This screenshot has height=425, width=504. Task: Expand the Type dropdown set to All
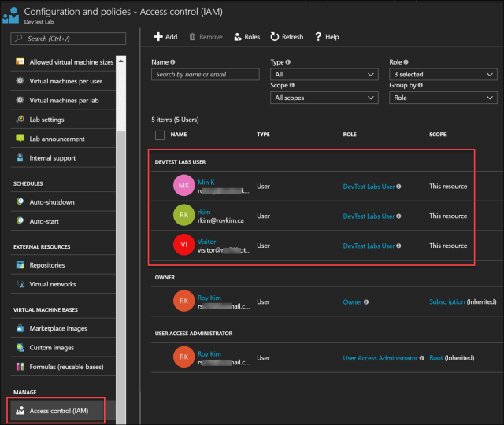(x=323, y=74)
